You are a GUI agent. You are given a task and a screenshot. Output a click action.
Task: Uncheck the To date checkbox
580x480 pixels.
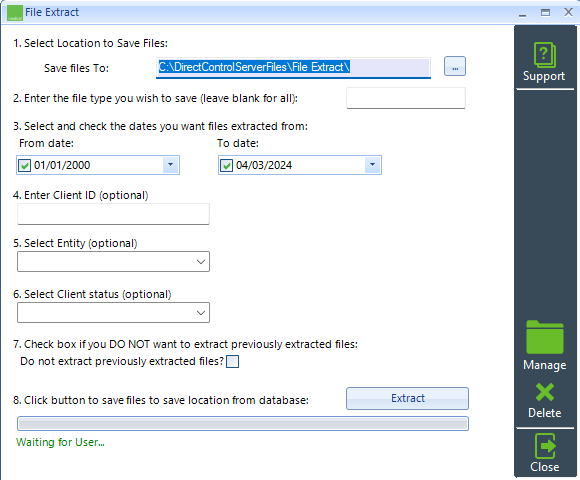point(226,165)
